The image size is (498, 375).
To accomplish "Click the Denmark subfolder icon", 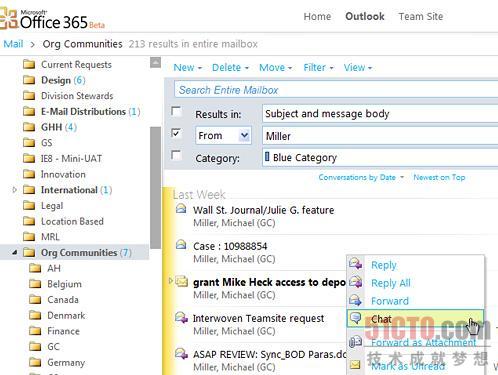I will (x=35, y=315).
